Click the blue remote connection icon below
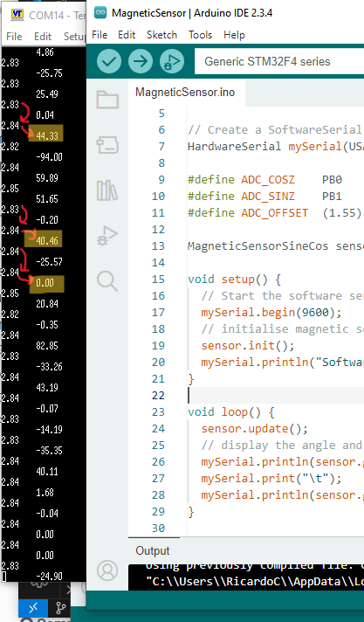Screen dimensions: 364x622 coord(33,608)
